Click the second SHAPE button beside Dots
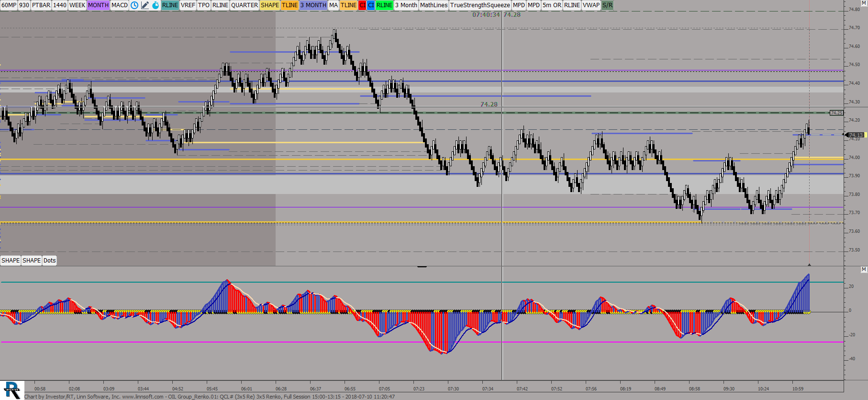 (x=32, y=261)
